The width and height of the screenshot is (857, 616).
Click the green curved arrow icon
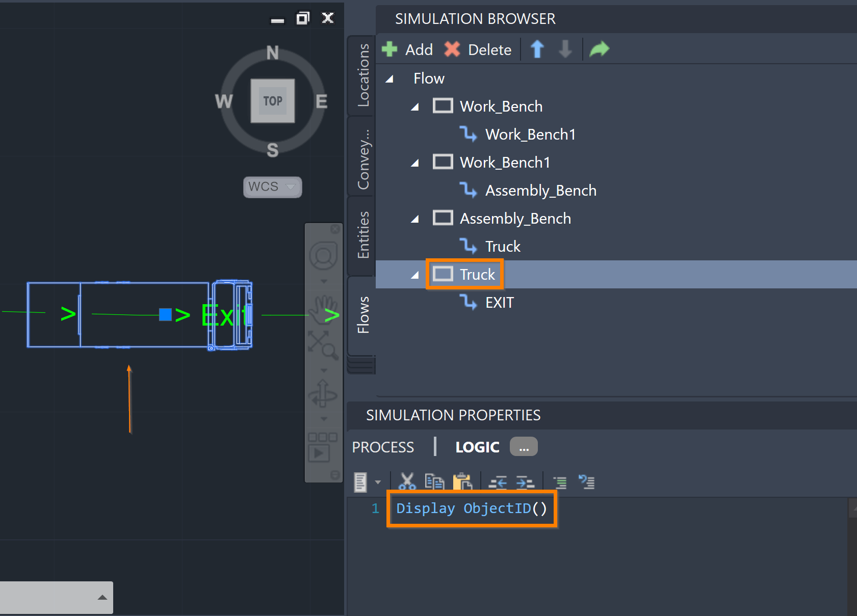(600, 49)
